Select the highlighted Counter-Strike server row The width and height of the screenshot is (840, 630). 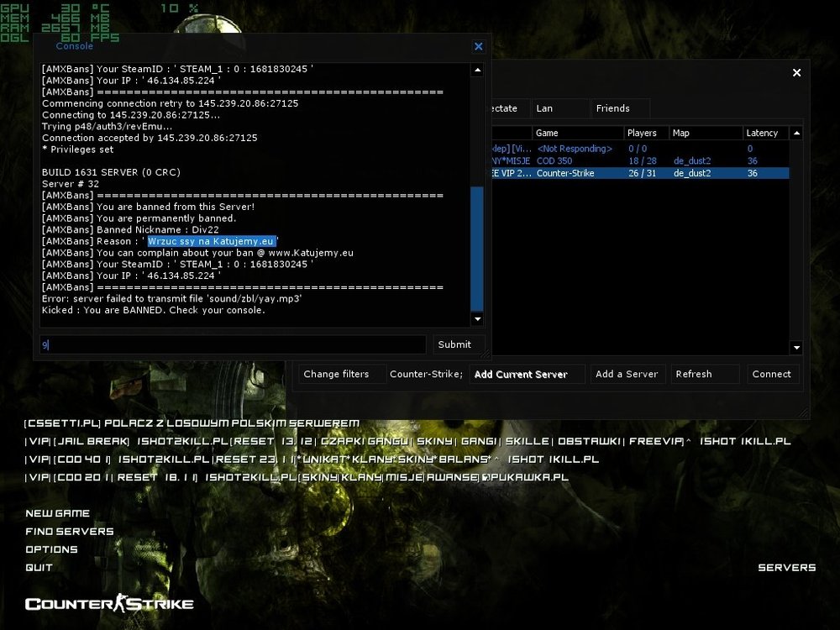(x=640, y=173)
